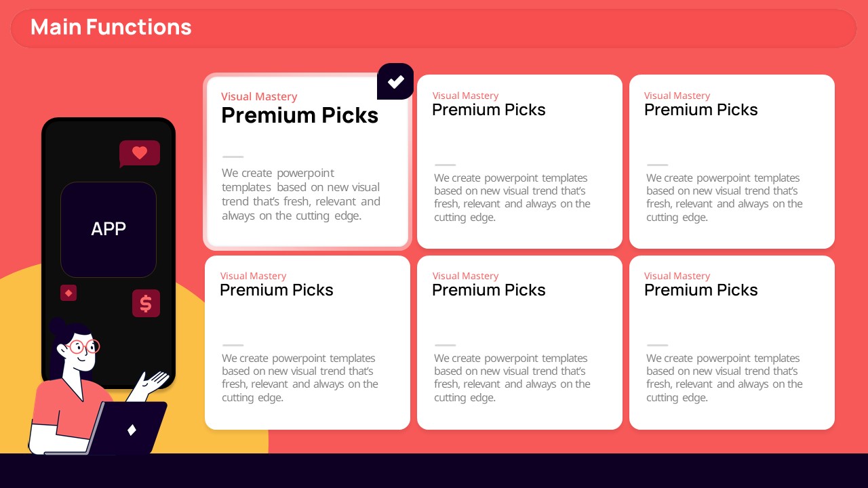Select the top right Premium Picks card
The width and height of the screenshot is (868, 488).
(x=732, y=161)
